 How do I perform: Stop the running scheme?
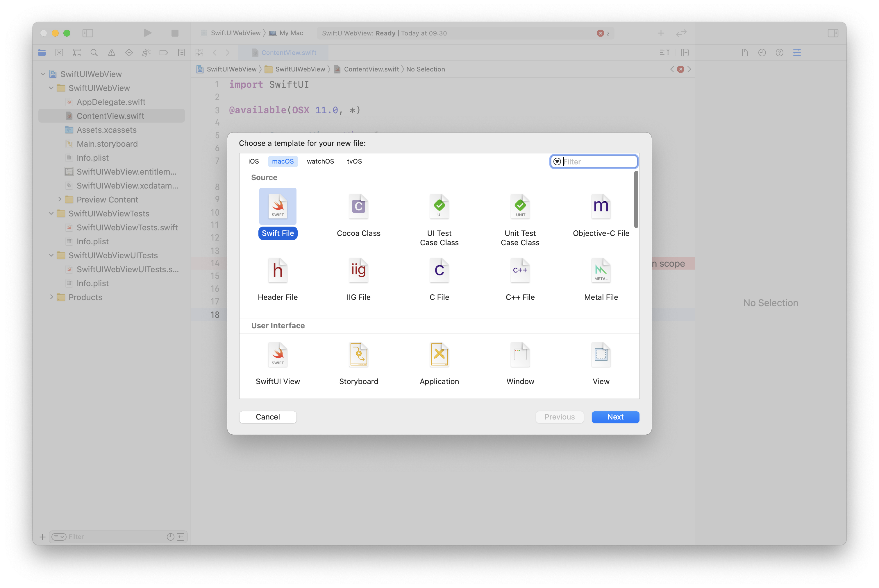[175, 33]
